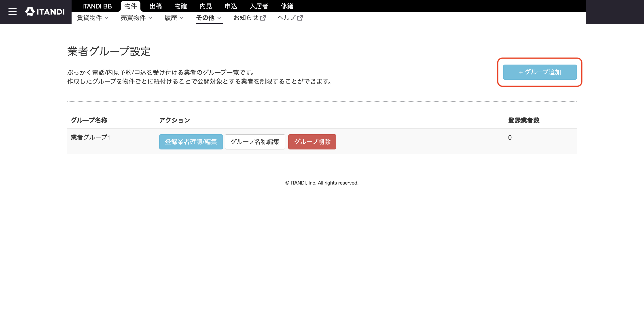Open the お知らせ external link

[x=250, y=18]
